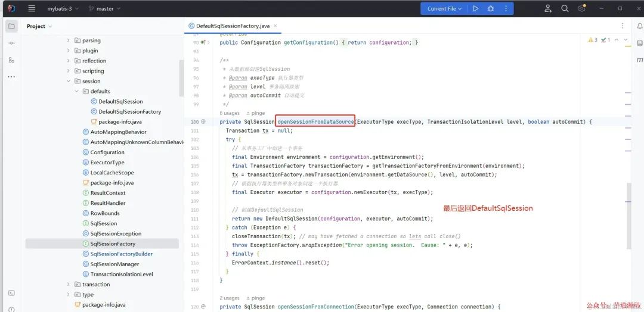The height and width of the screenshot is (312, 644).
Task: Open the Structure tool window icon
Action: [11, 60]
